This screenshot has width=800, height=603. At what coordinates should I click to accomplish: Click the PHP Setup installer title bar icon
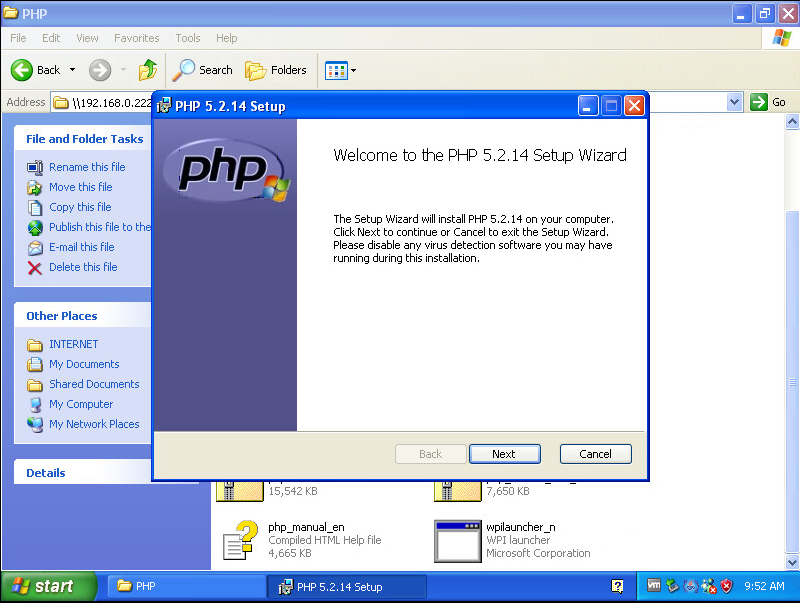click(164, 106)
